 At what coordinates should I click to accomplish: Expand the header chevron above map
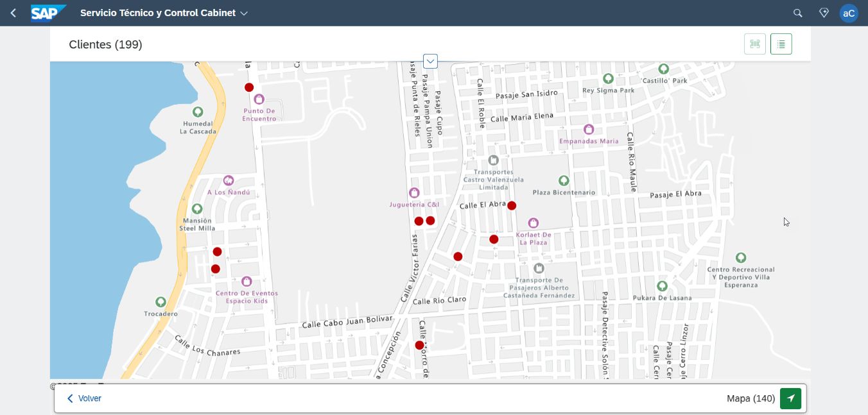click(430, 61)
